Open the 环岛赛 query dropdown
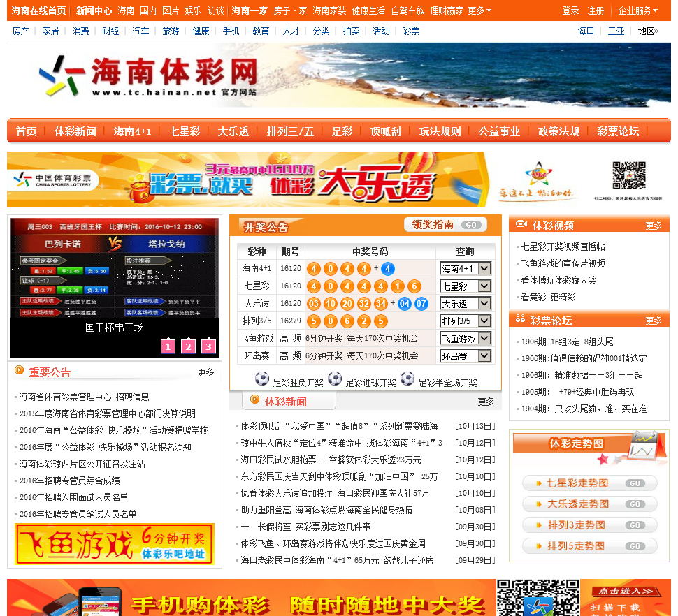Viewport: 678px width, 616px height. (466, 356)
